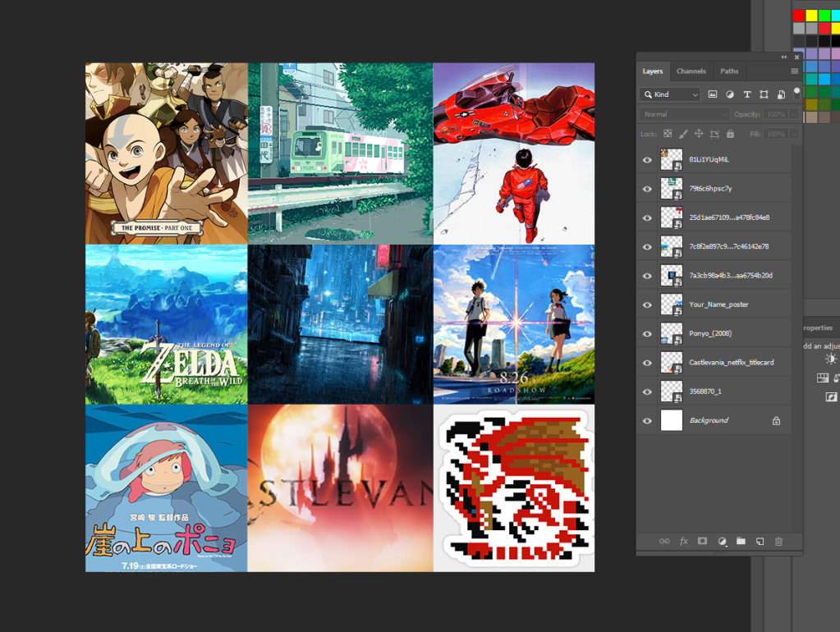
Task: Pick the pure red swatch
Action: click(798, 16)
